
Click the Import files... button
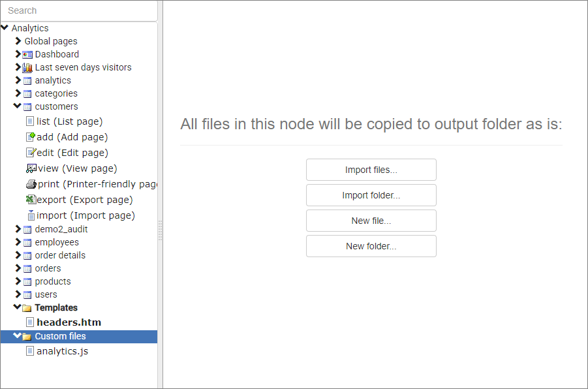[371, 170]
